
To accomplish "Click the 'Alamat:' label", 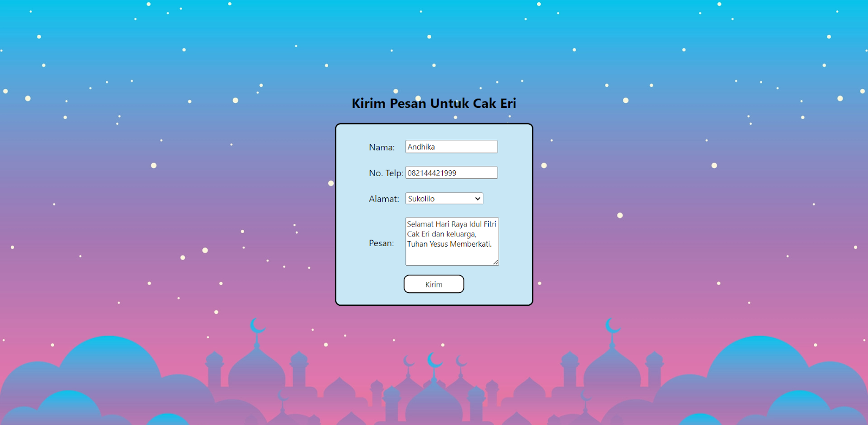I will (x=384, y=199).
